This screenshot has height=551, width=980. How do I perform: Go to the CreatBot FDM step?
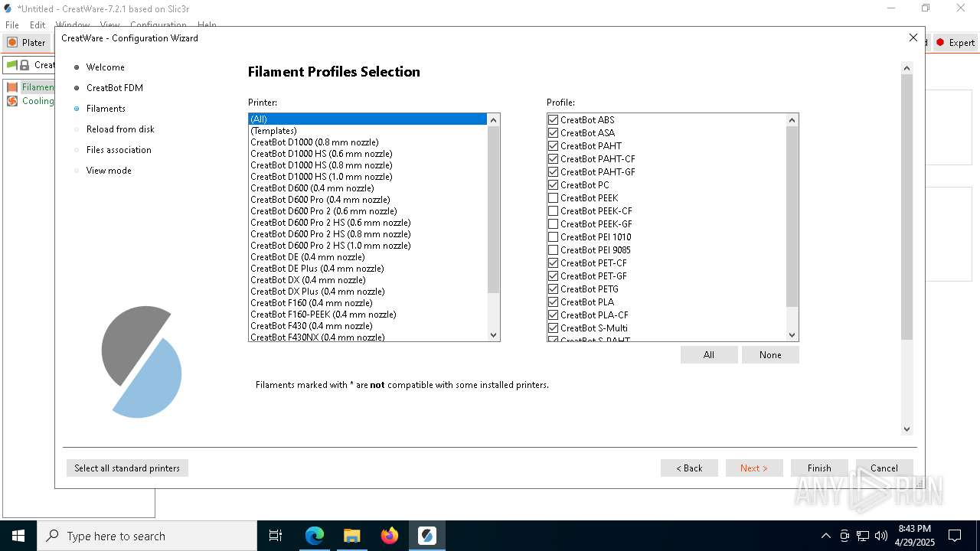[x=114, y=88]
